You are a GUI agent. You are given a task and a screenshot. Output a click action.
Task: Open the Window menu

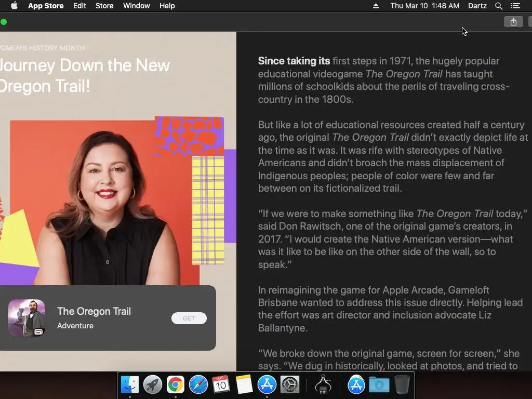137,6
